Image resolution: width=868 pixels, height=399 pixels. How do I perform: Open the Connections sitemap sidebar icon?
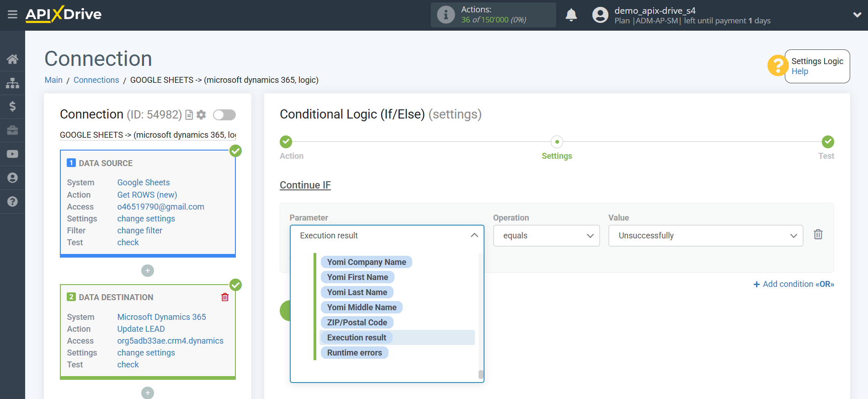point(12,83)
